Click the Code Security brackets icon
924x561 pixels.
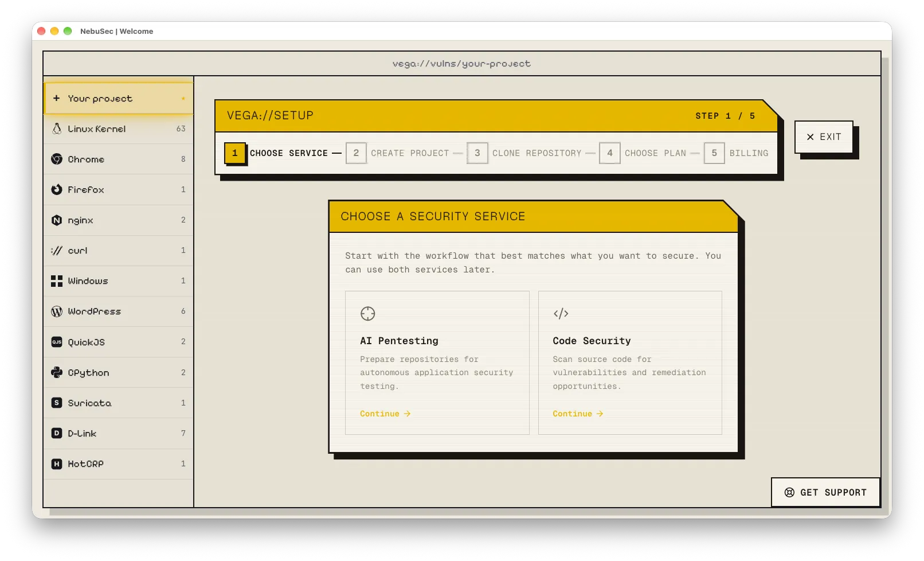tap(561, 314)
